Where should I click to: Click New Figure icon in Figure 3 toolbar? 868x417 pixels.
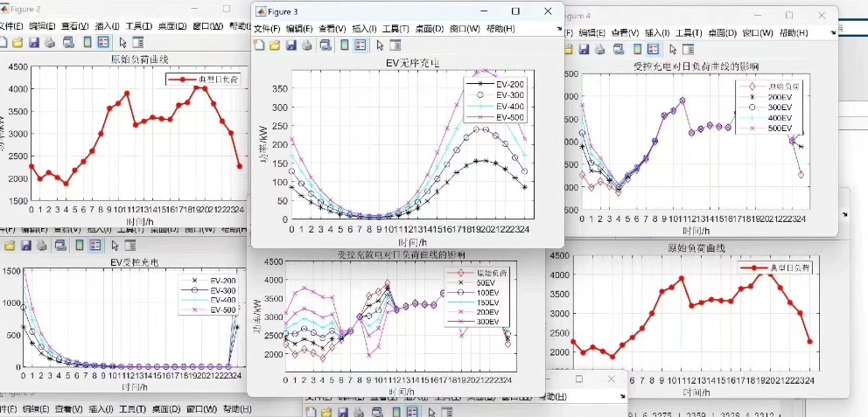259,45
